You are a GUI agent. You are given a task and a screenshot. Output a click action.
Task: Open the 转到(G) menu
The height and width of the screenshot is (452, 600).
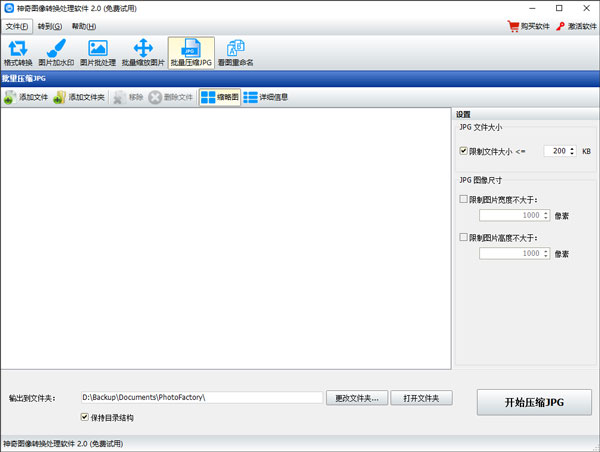50,26
